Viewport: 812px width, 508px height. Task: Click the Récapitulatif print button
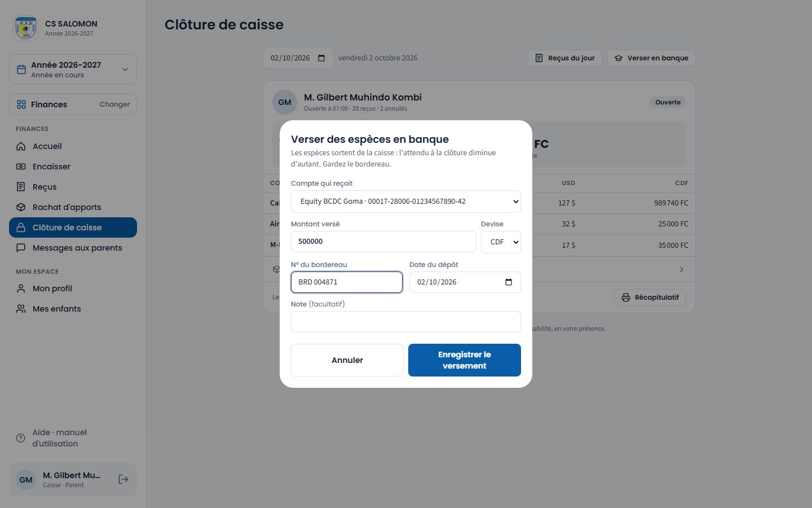click(x=650, y=297)
